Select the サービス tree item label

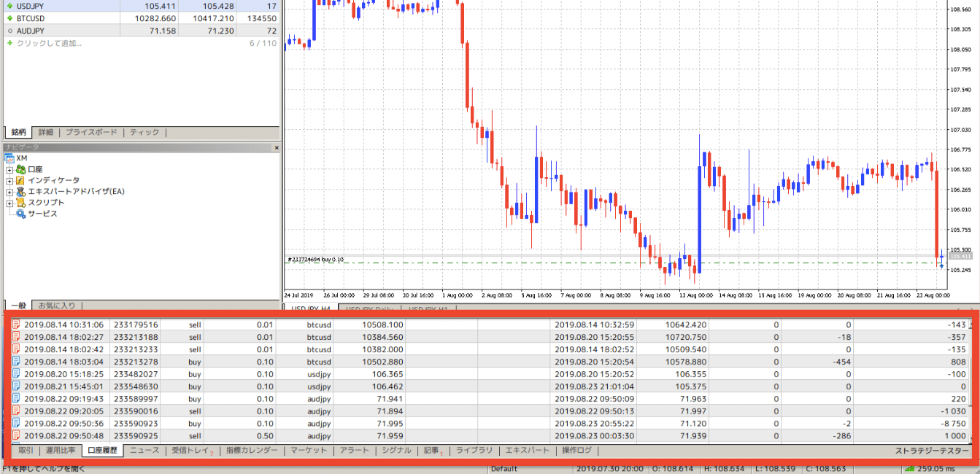pyautogui.click(x=42, y=214)
